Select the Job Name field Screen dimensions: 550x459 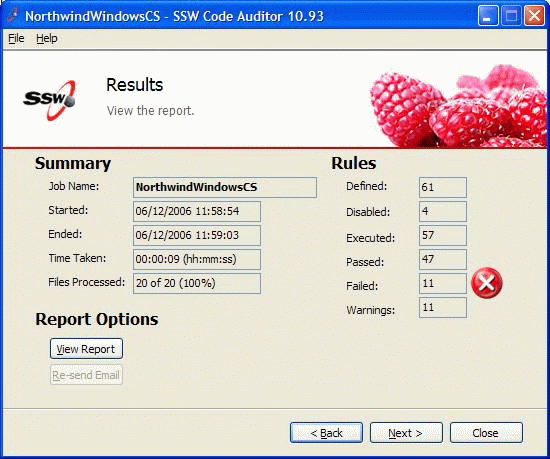coord(225,187)
